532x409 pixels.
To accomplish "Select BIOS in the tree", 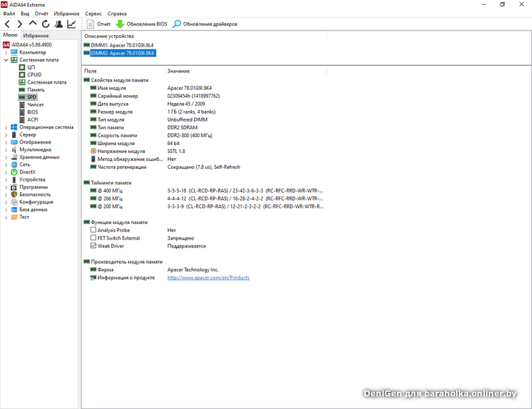I will coord(33,112).
